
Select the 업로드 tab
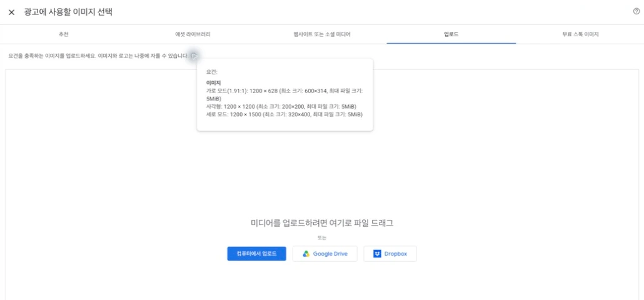pos(451,34)
